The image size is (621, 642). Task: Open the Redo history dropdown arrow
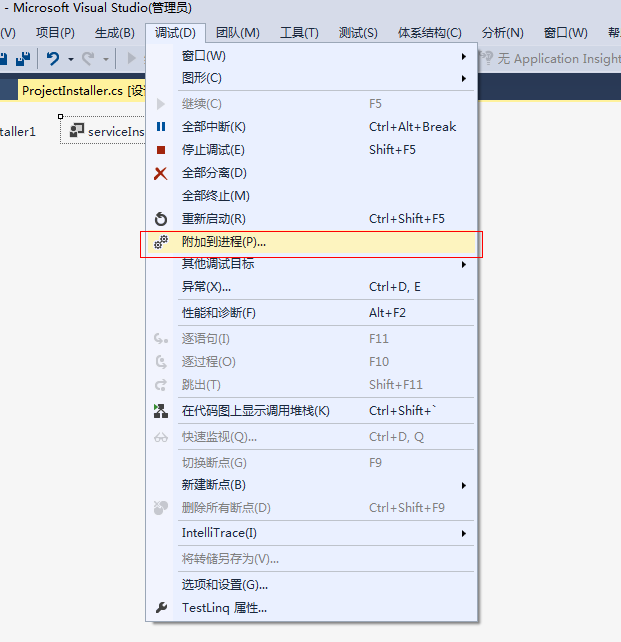click(x=106, y=59)
